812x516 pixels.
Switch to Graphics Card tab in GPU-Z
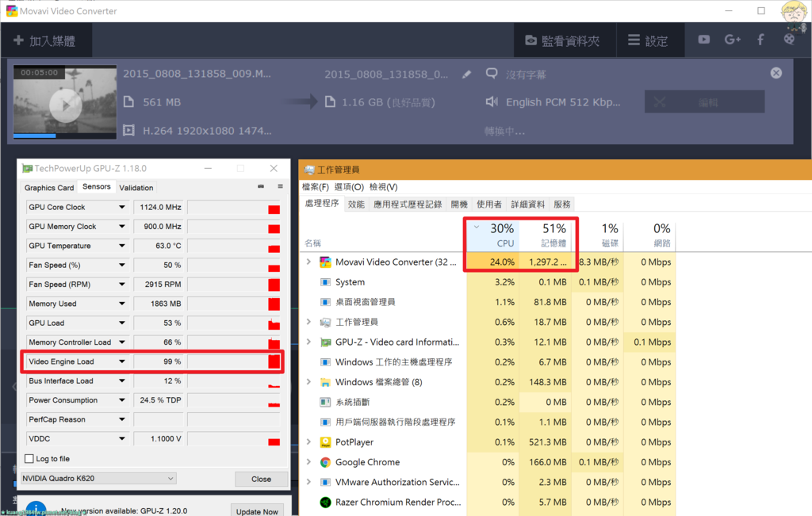tap(49, 187)
